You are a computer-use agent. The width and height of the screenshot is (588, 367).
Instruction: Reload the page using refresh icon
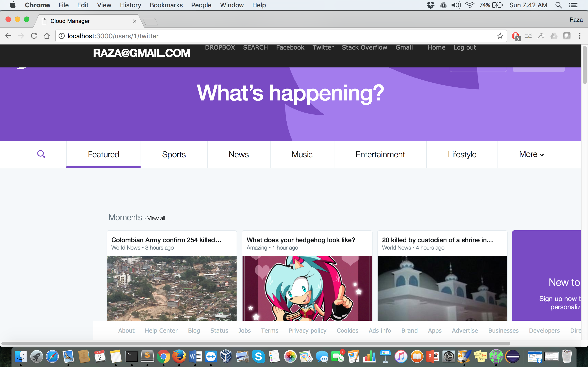coord(34,36)
